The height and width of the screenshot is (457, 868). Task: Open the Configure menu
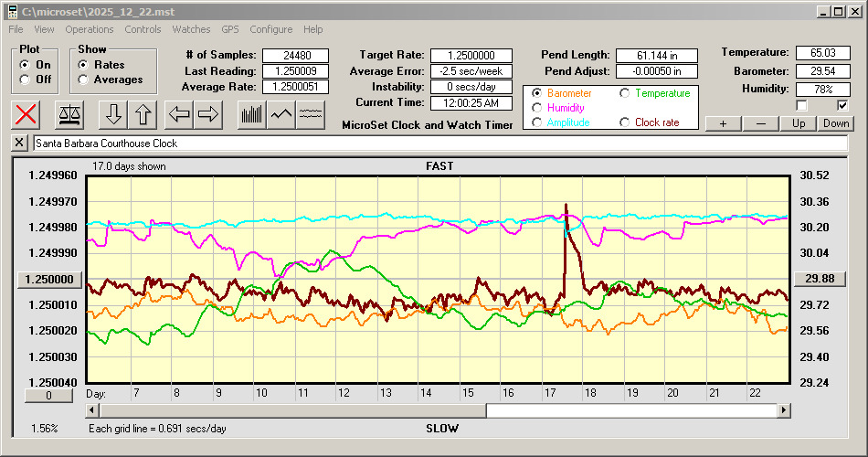coord(271,29)
